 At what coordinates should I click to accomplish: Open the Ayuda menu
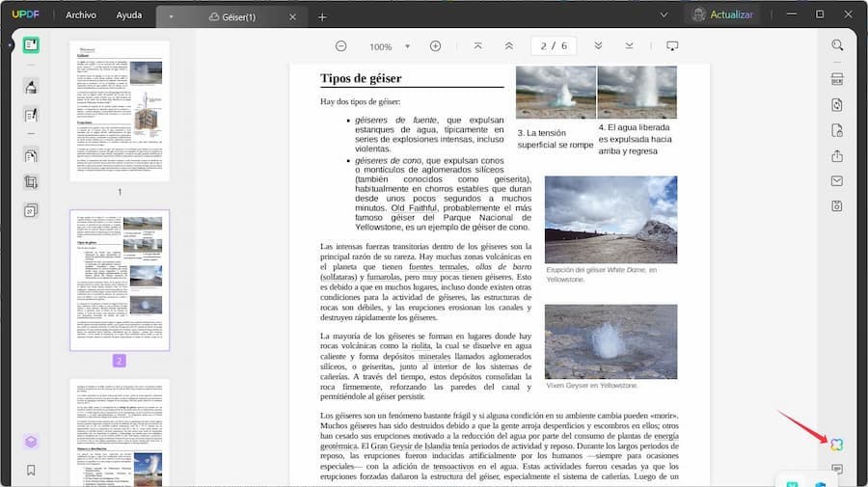point(129,14)
